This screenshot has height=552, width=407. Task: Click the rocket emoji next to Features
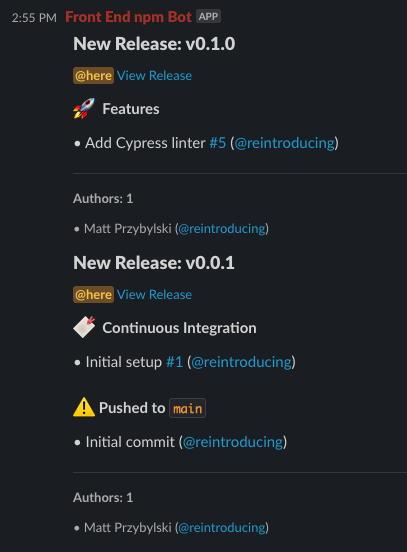(x=84, y=108)
